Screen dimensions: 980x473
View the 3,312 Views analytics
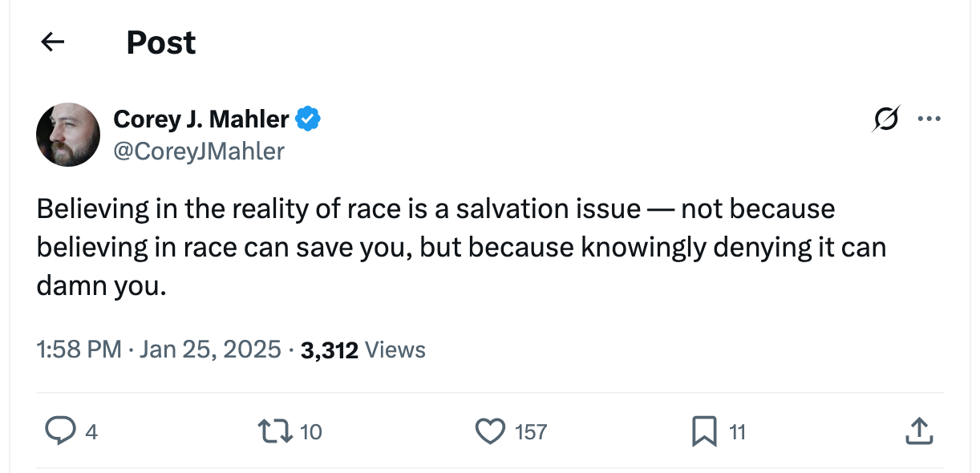point(362,350)
